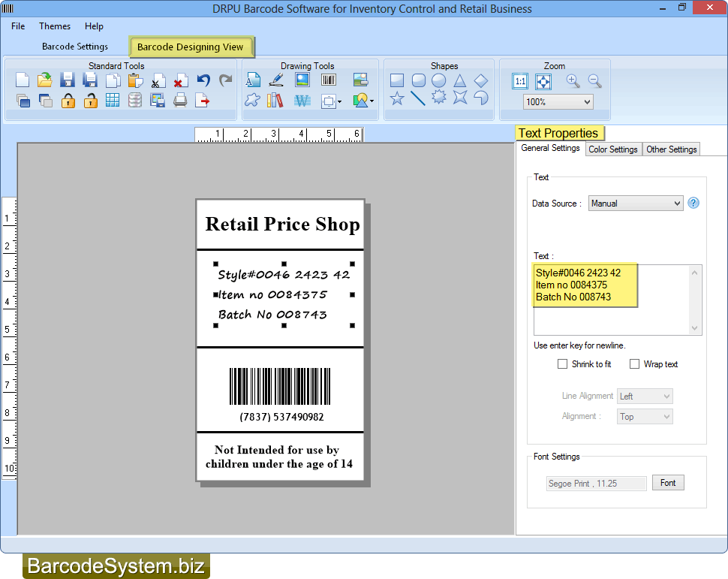Insert a picture using the image tool
728x579 pixels.
(x=302, y=80)
